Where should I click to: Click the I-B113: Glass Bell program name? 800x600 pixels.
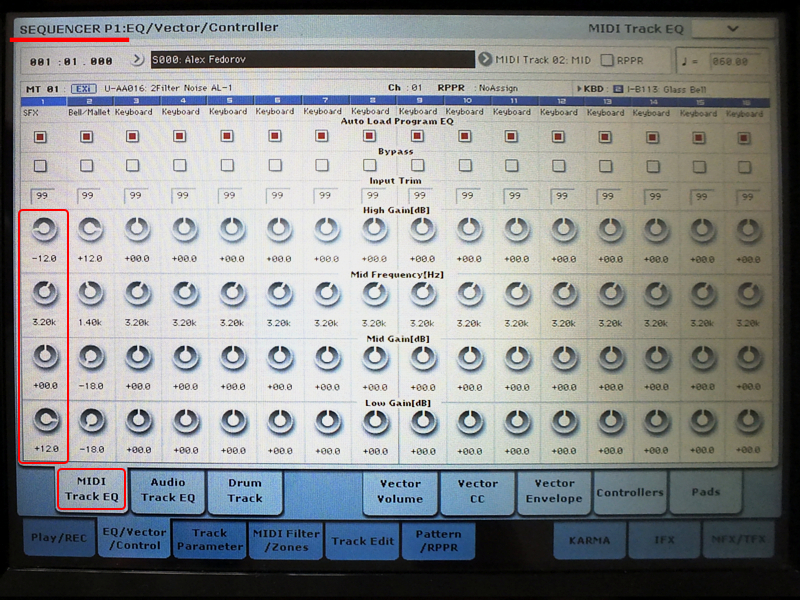(x=666, y=89)
